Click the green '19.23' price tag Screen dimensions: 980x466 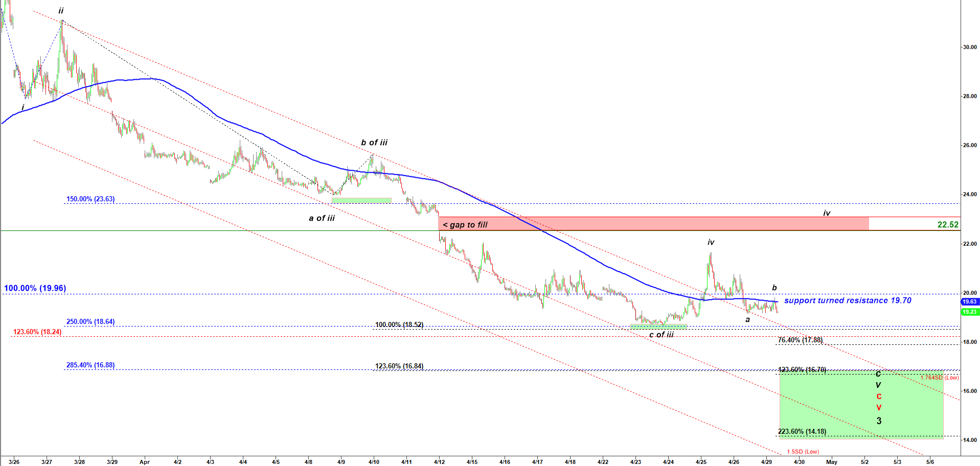970,312
